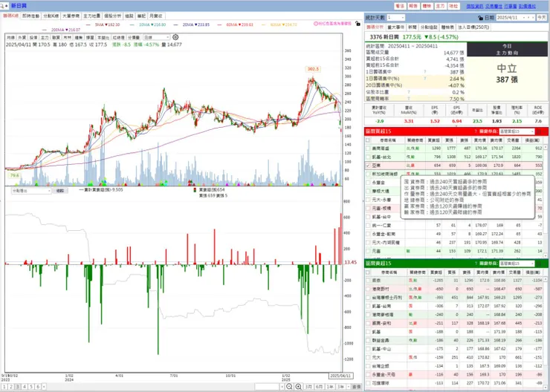Click help question mark in red 區間買超15 header
This screenshot has height=392, width=550.
coord(475,131)
